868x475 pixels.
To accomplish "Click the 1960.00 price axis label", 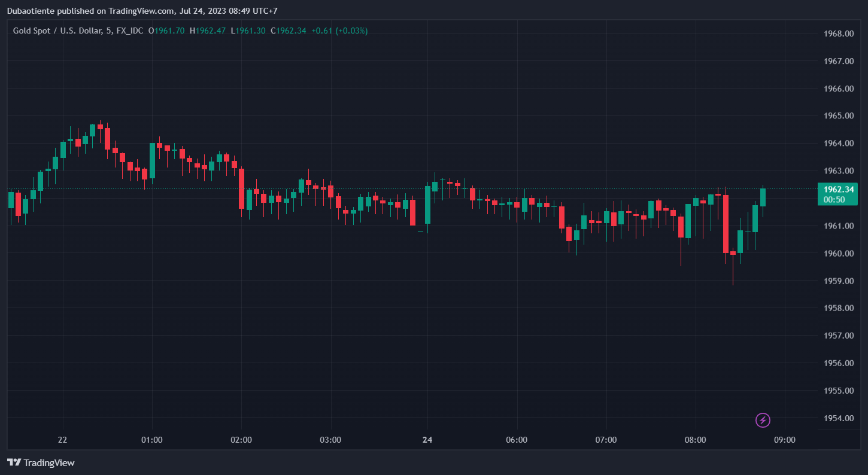I will pyautogui.click(x=837, y=254).
